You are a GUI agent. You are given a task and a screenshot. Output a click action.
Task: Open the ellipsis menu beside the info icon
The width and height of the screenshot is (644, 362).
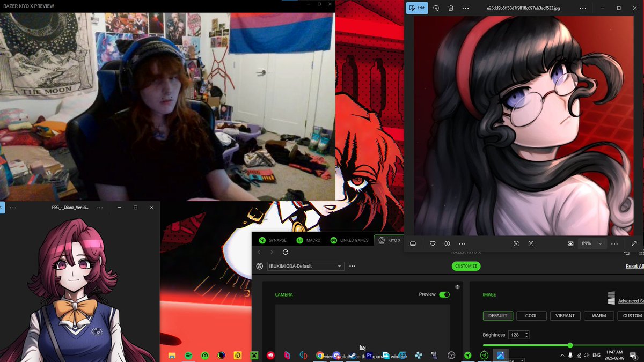462,243
